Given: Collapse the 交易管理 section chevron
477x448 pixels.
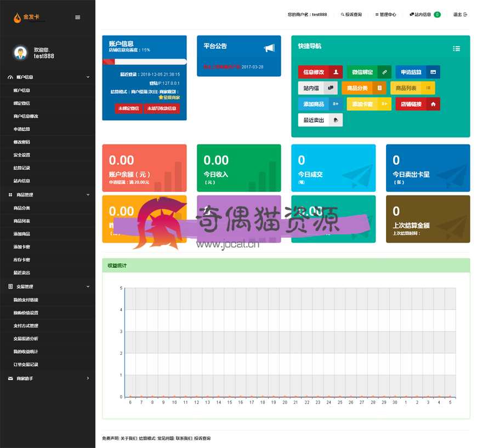Looking at the screenshot, I should (x=88, y=286).
